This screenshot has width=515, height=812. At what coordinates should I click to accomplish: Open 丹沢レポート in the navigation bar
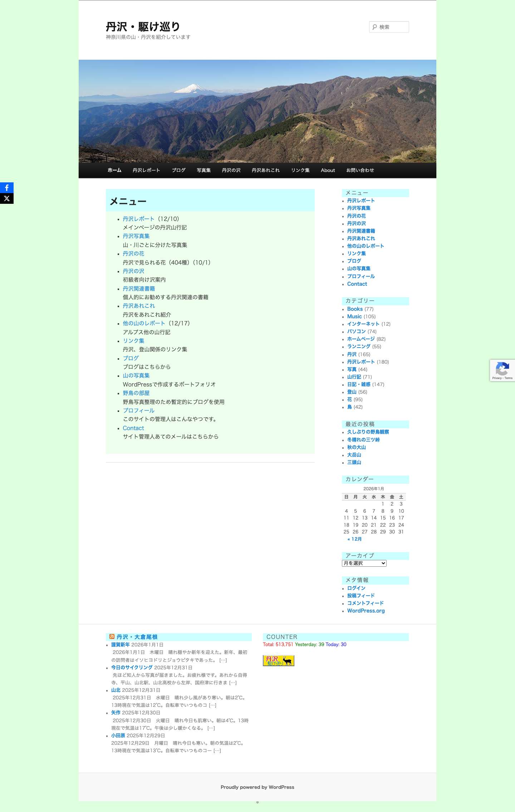click(146, 170)
